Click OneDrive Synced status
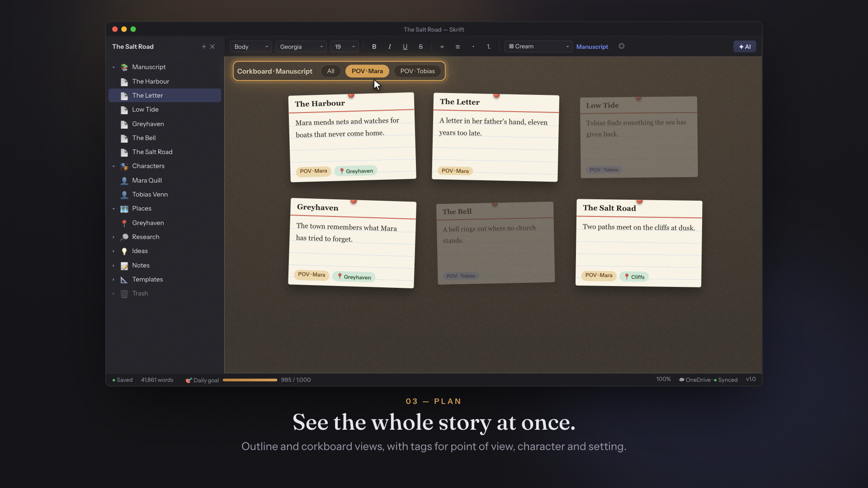868x488 pixels. [x=708, y=380]
